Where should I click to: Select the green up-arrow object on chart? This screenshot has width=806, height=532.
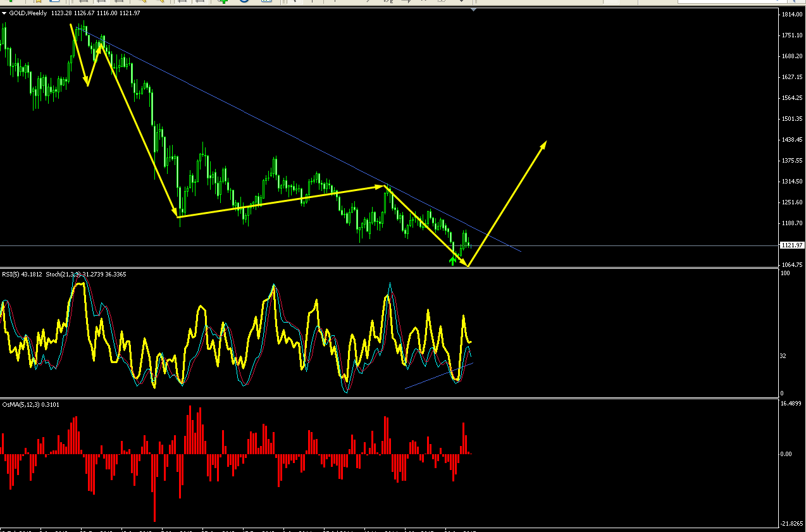[x=452, y=260]
